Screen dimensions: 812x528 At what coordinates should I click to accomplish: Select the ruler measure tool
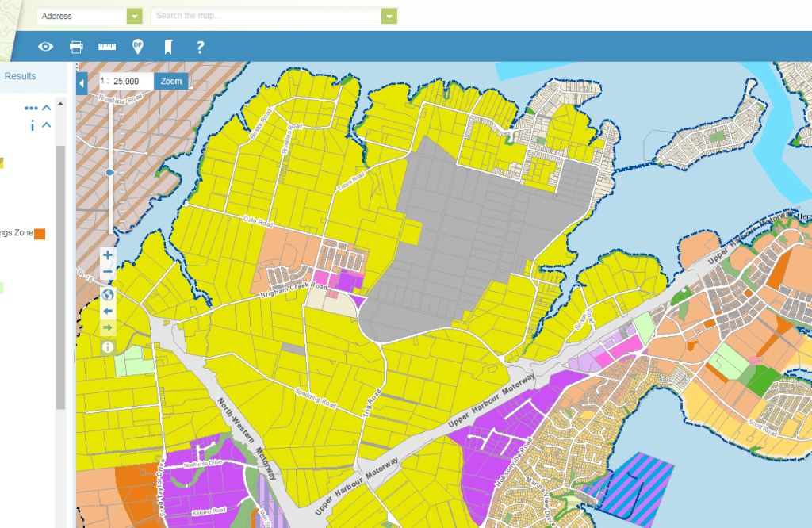point(107,47)
